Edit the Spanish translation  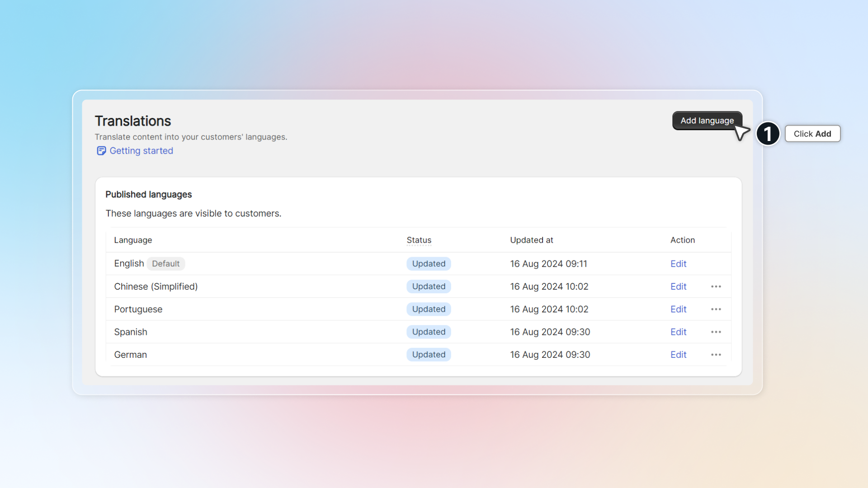pos(678,332)
